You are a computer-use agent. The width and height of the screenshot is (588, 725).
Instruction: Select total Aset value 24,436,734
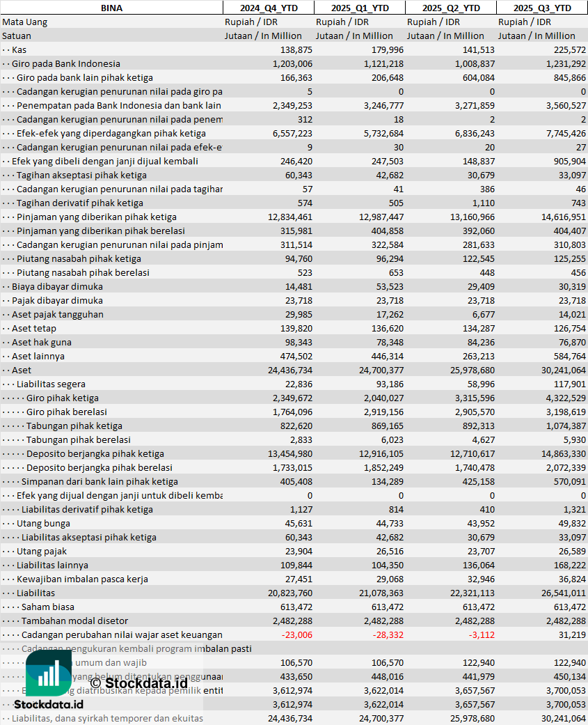point(290,371)
